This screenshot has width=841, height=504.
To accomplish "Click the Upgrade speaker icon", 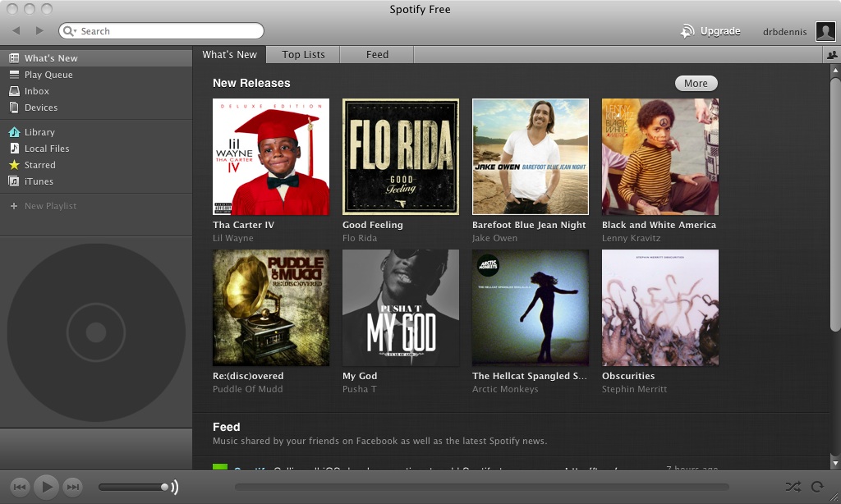I will coord(687,31).
